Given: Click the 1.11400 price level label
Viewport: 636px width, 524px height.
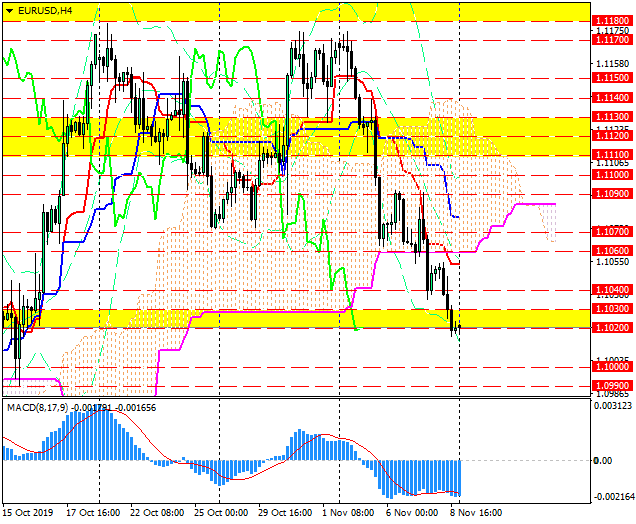Looking at the screenshot, I should (x=610, y=98).
